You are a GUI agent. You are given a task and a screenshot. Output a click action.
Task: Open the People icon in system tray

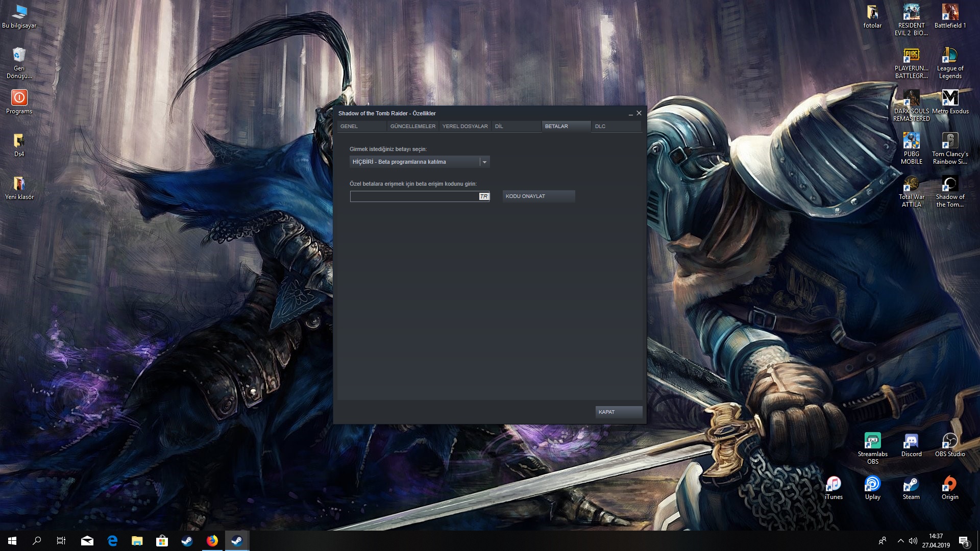click(x=883, y=541)
